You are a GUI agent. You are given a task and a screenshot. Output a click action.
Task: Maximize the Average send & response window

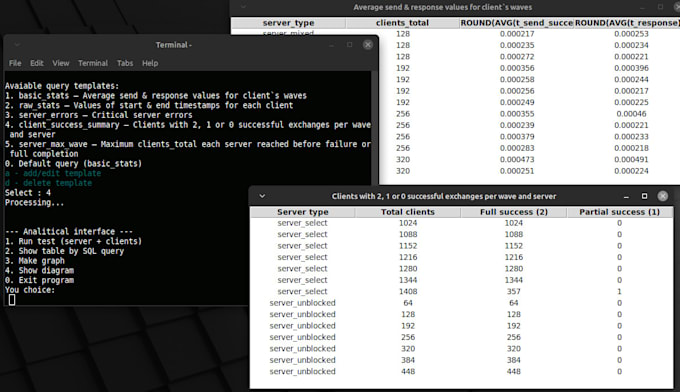(660, 7)
